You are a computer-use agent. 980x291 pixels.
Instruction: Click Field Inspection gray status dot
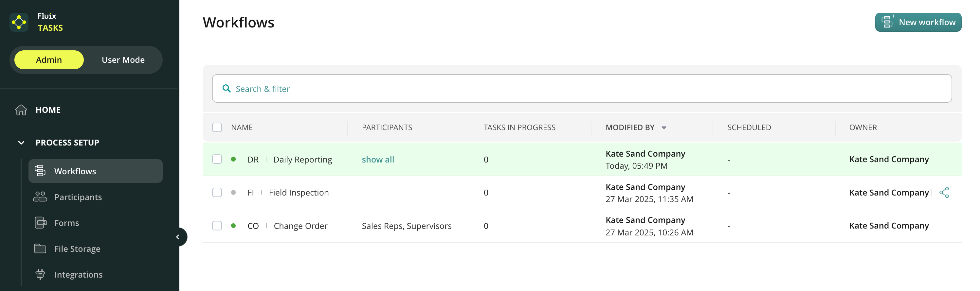[x=233, y=193]
